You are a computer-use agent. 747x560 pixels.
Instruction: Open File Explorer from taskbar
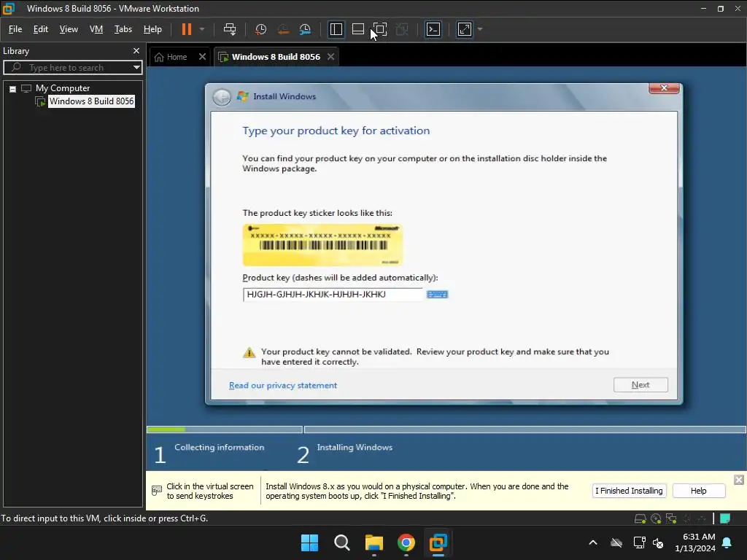(374, 542)
